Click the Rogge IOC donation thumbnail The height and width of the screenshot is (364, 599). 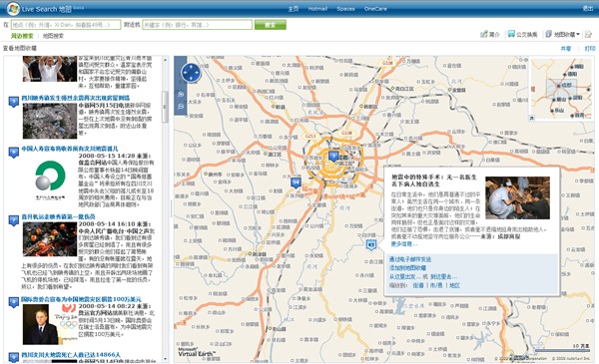(x=40, y=324)
